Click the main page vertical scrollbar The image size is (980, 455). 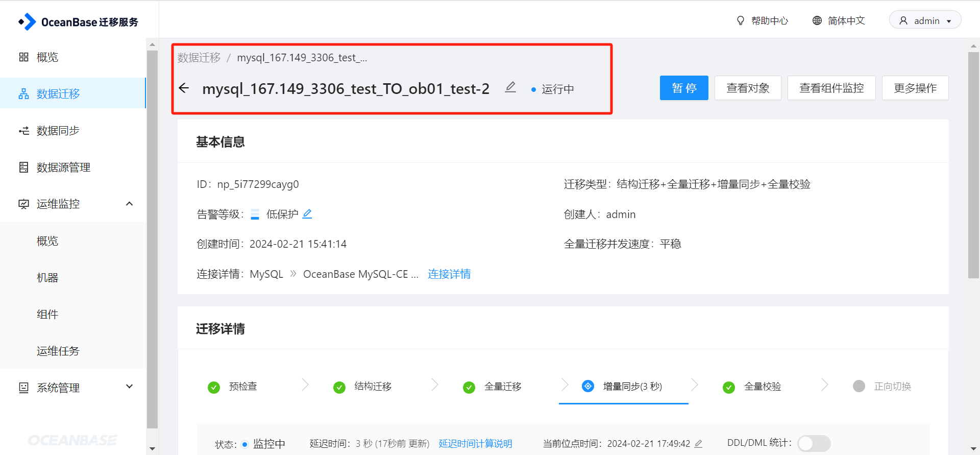(x=973, y=165)
